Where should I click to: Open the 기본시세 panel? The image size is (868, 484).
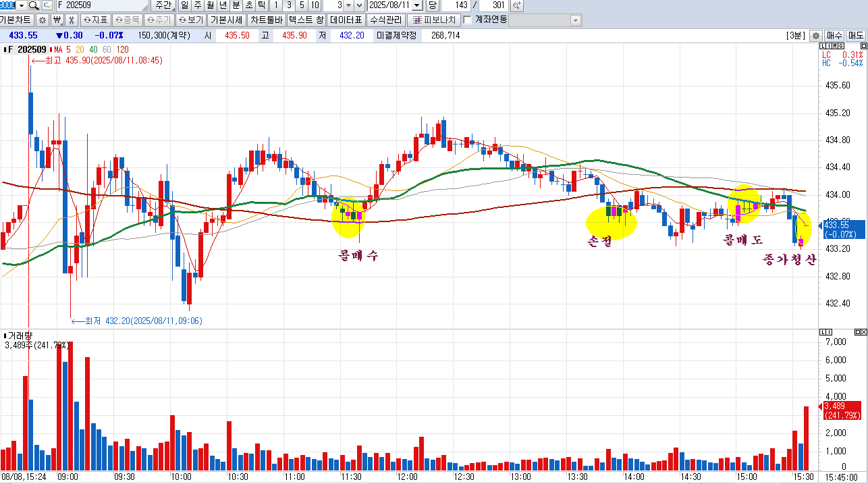pyautogui.click(x=227, y=20)
